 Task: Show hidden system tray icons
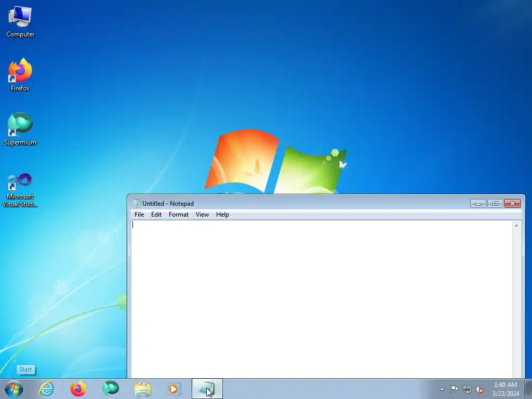click(x=442, y=389)
